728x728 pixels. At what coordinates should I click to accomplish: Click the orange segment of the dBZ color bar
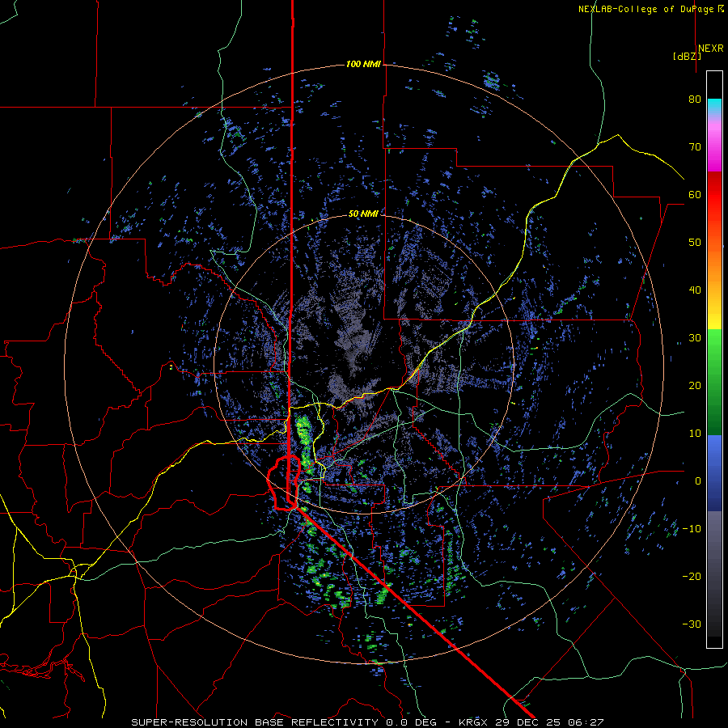pyautogui.click(x=714, y=265)
